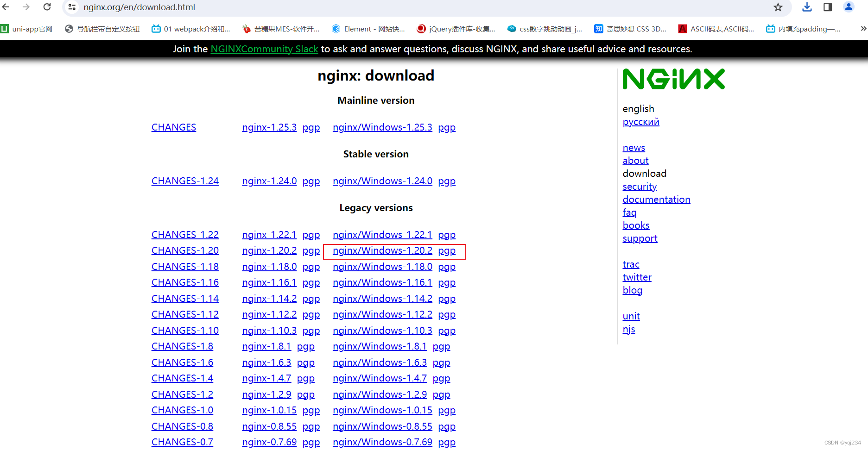This screenshot has width=868, height=450.
Task: Open the books sidebar link
Action: click(636, 225)
